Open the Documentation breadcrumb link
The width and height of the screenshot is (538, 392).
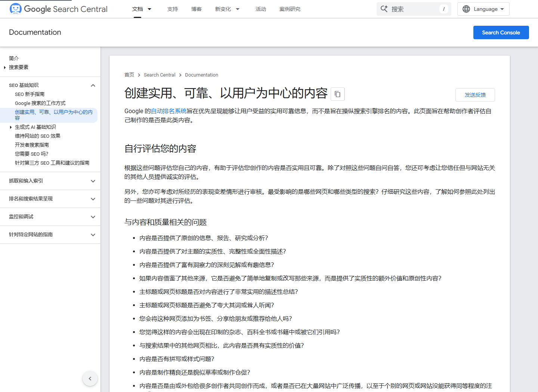tap(202, 75)
